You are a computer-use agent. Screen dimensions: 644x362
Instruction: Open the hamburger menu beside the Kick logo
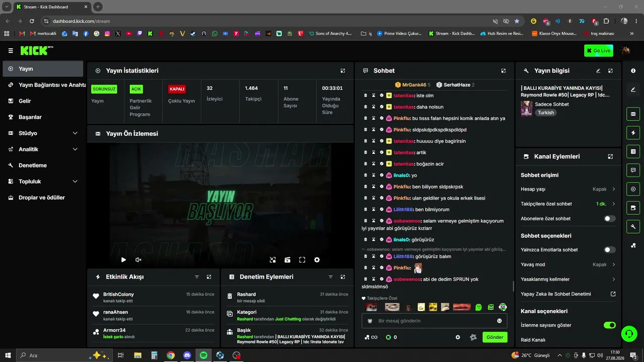pos(11,51)
